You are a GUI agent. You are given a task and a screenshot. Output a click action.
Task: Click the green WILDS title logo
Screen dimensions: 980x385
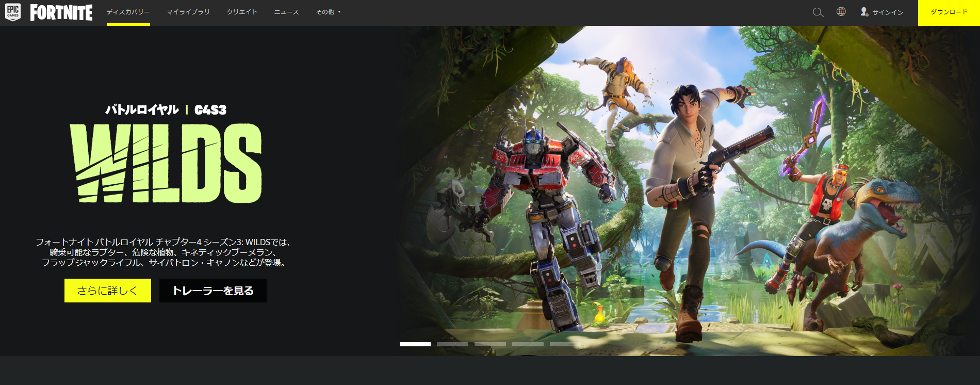point(166,164)
